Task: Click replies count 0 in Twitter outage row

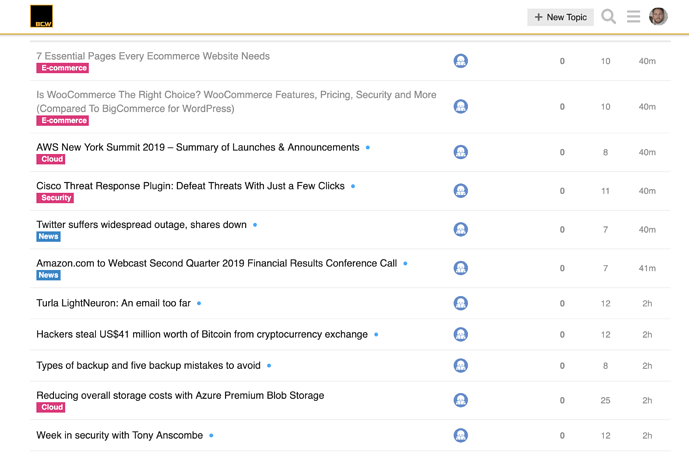Action: [562, 230]
